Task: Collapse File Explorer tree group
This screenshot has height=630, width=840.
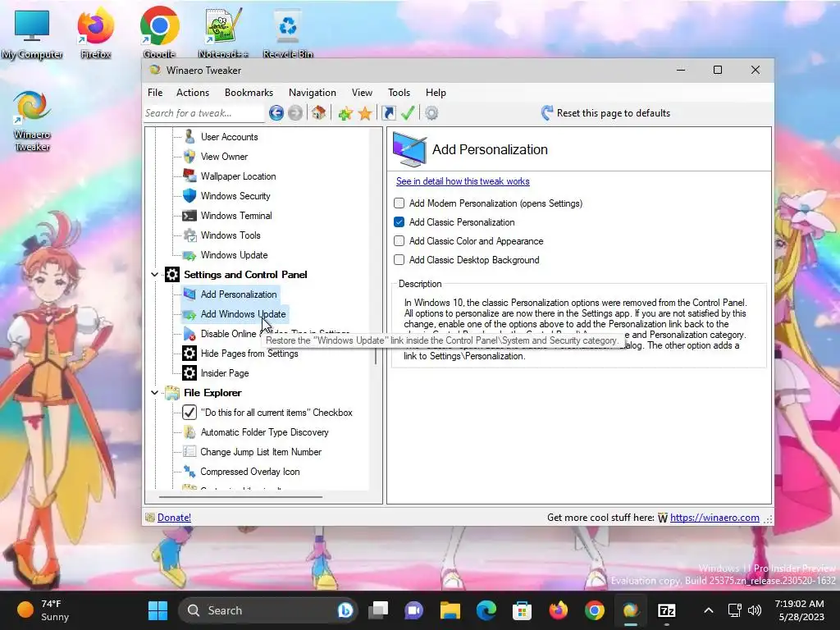Action: [155, 393]
